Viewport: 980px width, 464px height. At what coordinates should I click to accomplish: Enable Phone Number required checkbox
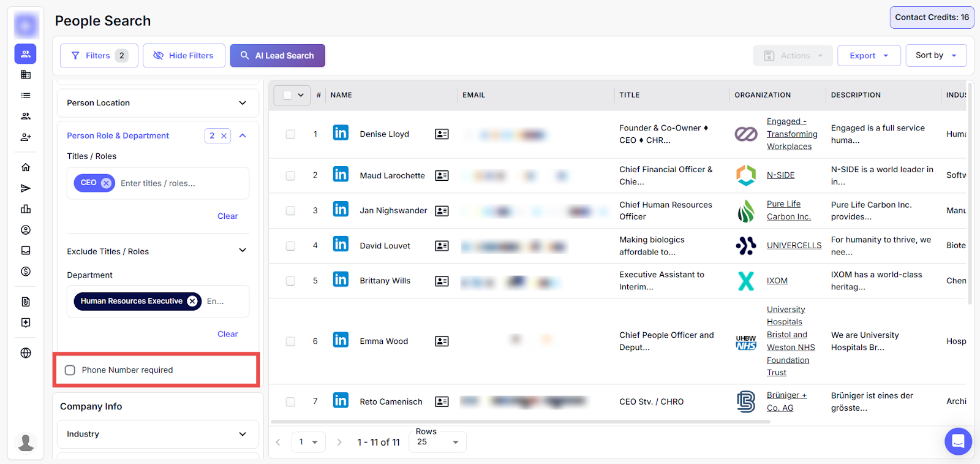pyautogui.click(x=70, y=370)
